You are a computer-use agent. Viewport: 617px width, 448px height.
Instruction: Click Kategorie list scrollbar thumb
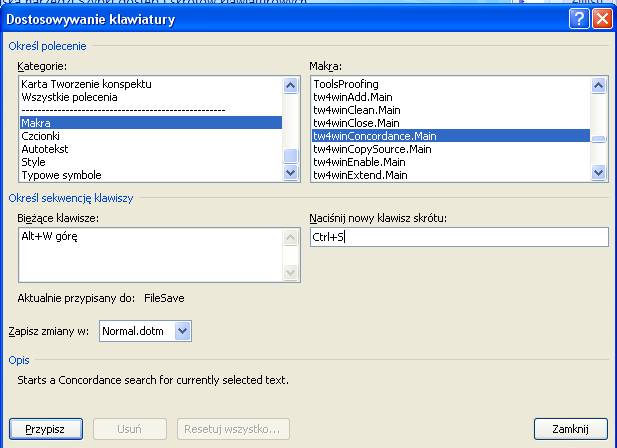(x=290, y=155)
